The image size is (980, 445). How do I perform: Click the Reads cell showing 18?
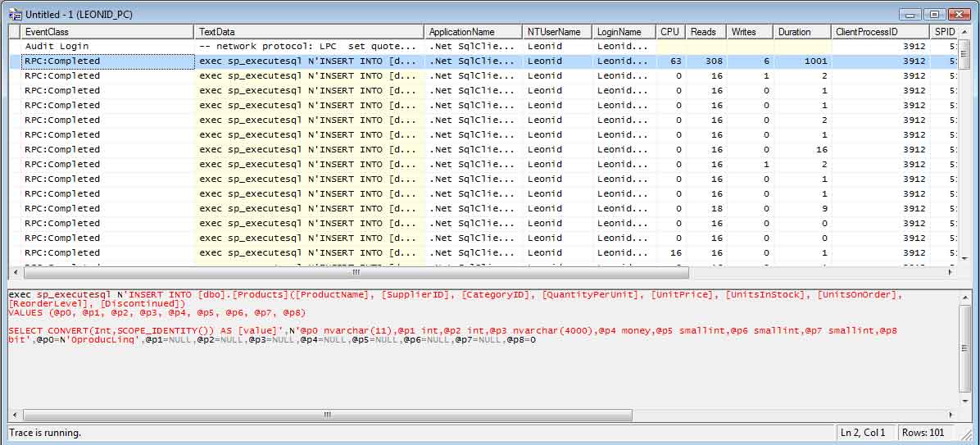point(705,209)
